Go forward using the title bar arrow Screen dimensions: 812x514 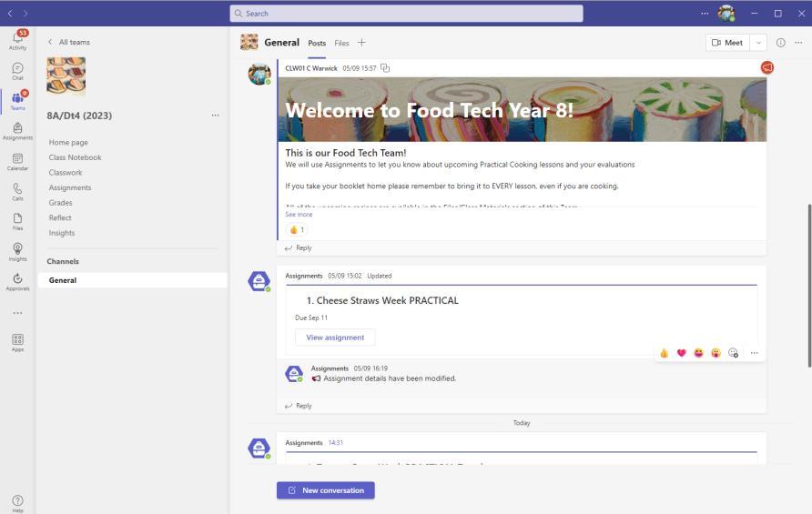tap(25, 13)
